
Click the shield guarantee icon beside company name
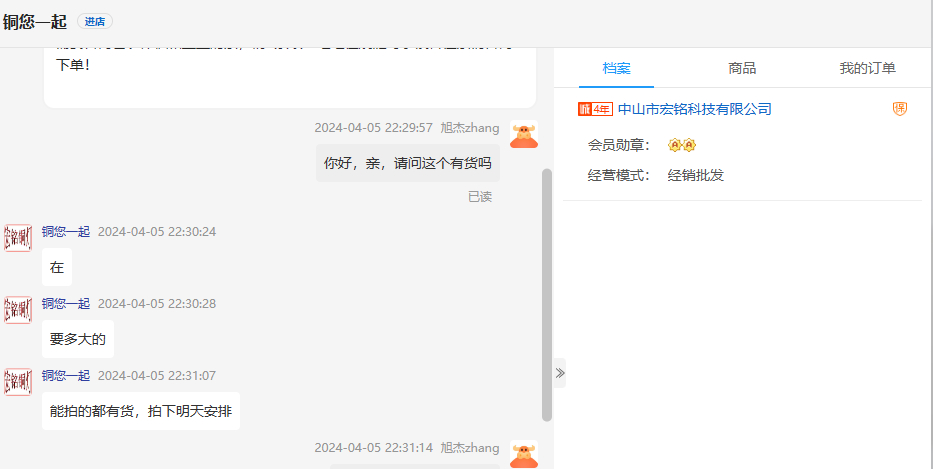(x=900, y=109)
